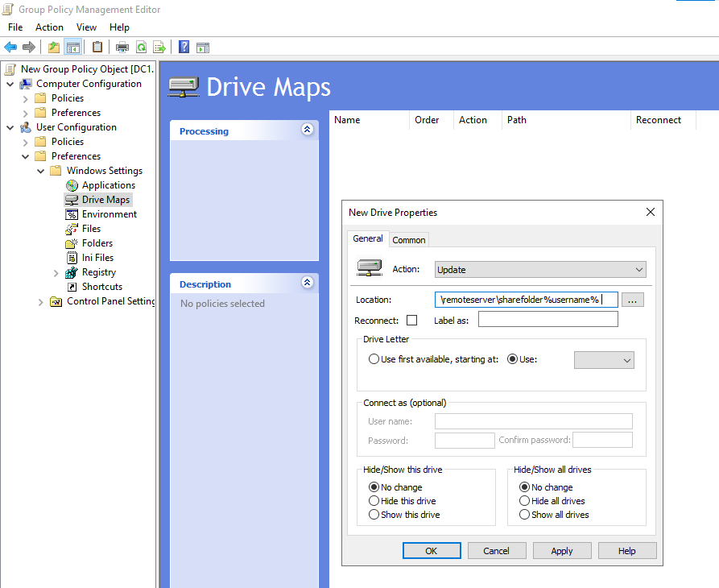
Task: Click the Control Panel Settings folder icon
Action: tap(56, 301)
